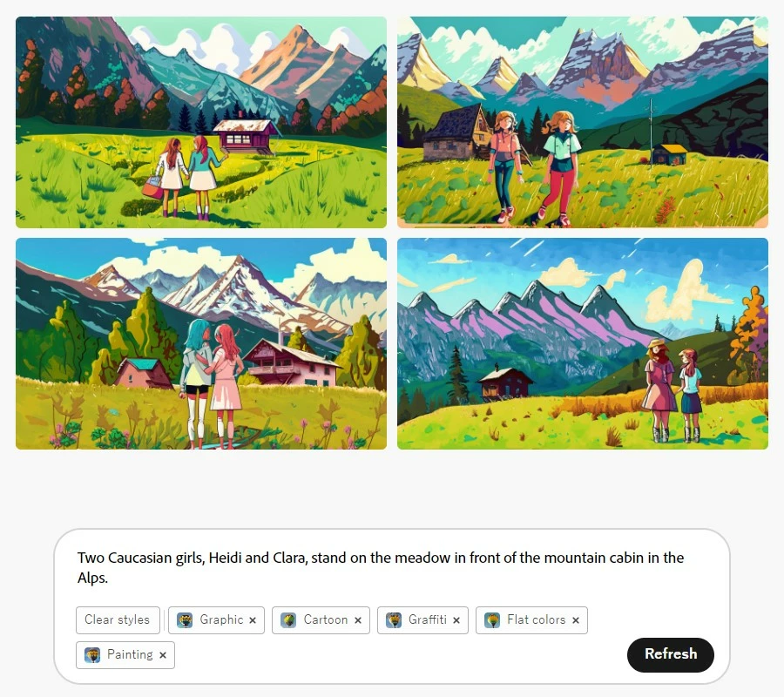Remove the Cartoon style tag
Screen dimensions: 784x697
click(358, 620)
